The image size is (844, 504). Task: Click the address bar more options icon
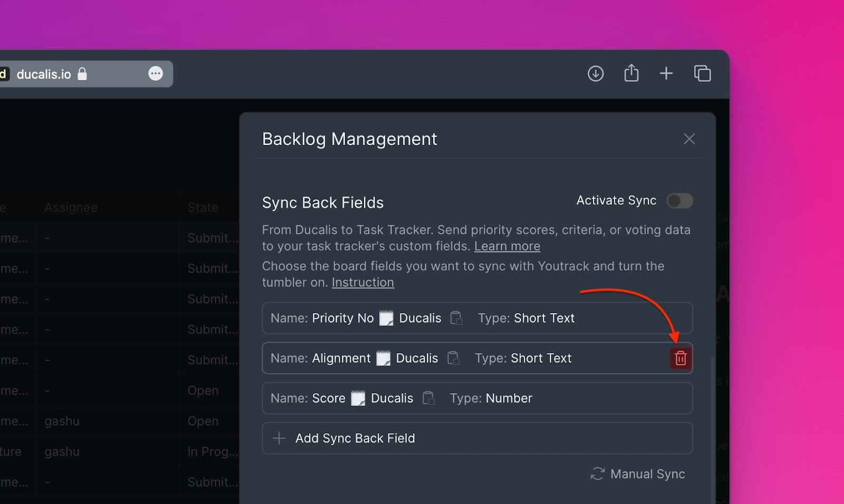pyautogui.click(x=156, y=74)
